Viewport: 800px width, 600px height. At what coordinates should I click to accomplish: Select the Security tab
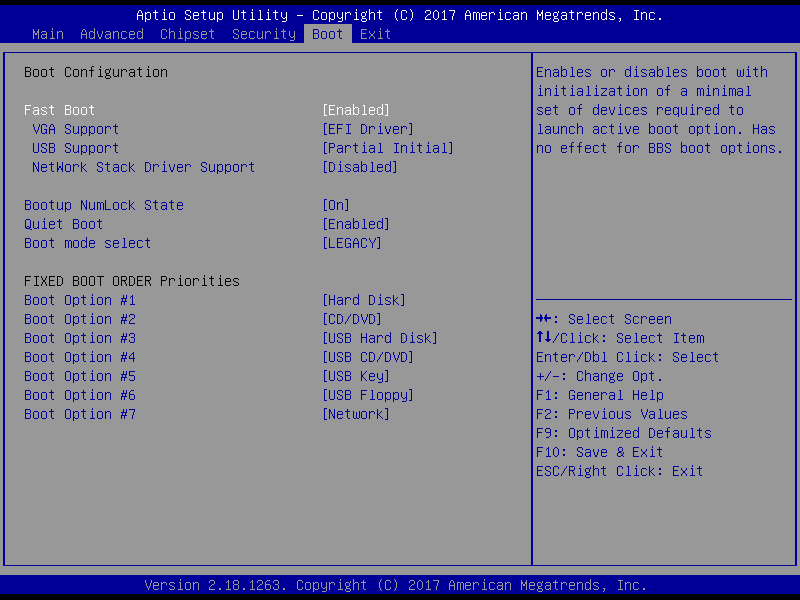264,34
